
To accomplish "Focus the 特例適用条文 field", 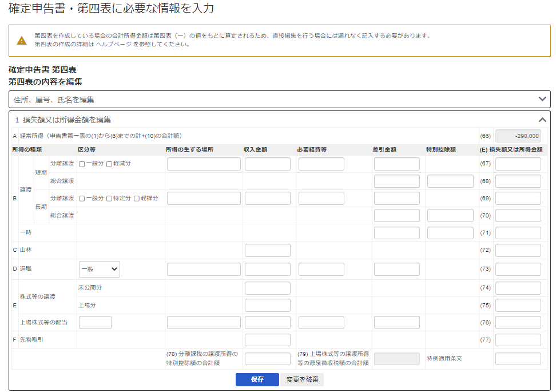I will point(518,359).
